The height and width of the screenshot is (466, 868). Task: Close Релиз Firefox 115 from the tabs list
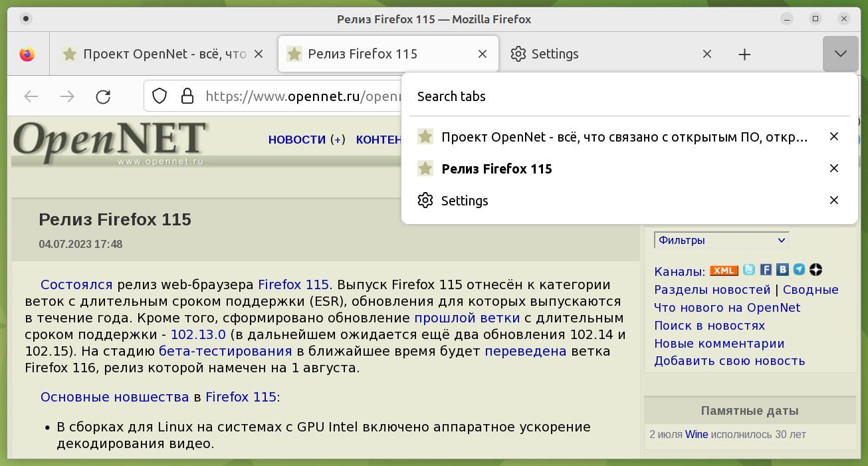834,169
